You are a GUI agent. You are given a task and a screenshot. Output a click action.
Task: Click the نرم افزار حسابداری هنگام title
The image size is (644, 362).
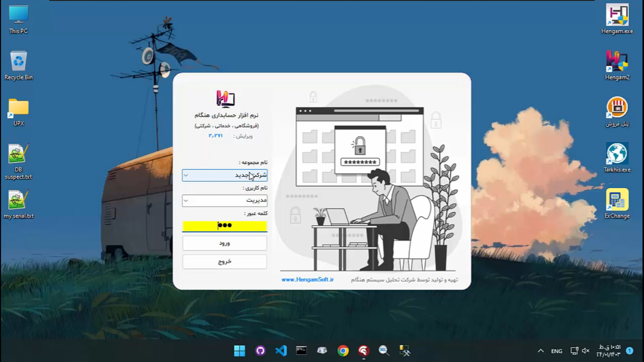(x=226, y=115)
